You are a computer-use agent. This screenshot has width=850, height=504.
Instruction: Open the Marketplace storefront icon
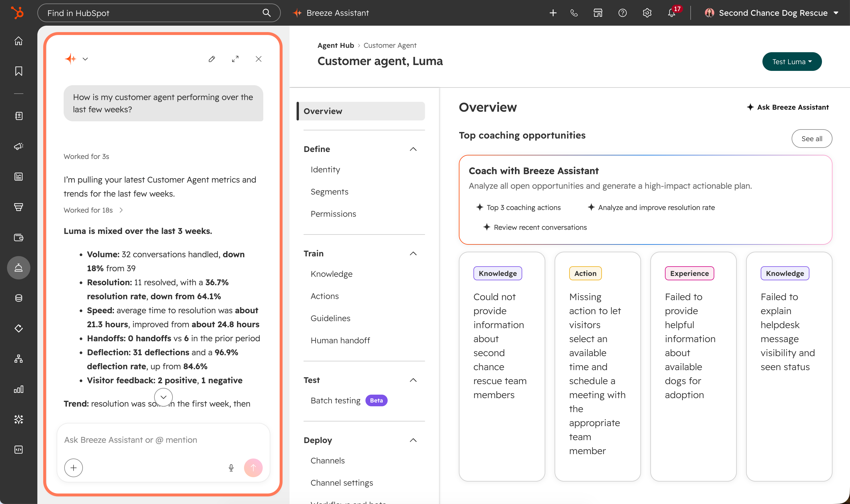tap(598, 13)
